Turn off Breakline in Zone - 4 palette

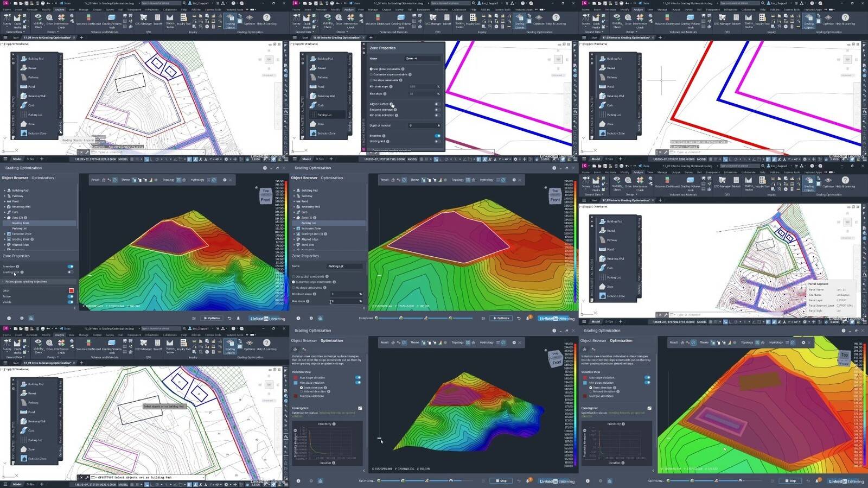tap(437, 136)
